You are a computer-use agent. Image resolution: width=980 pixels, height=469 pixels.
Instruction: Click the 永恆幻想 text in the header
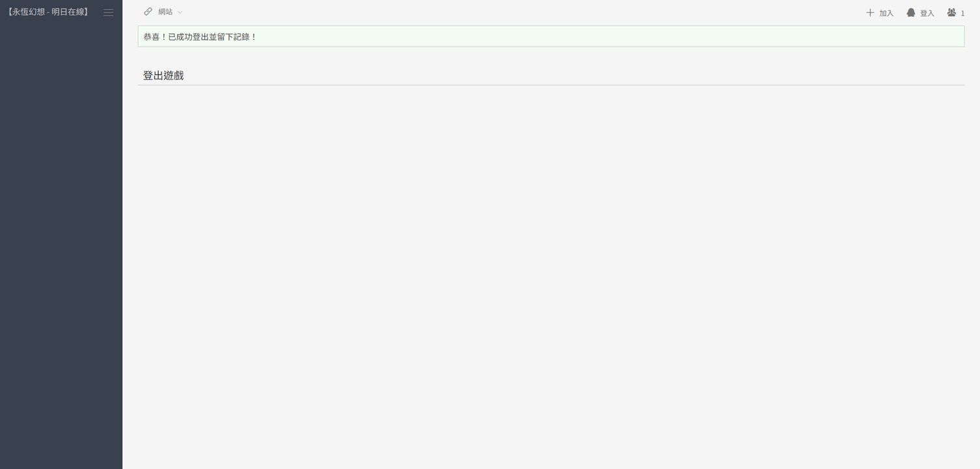(x=29, y=12)
